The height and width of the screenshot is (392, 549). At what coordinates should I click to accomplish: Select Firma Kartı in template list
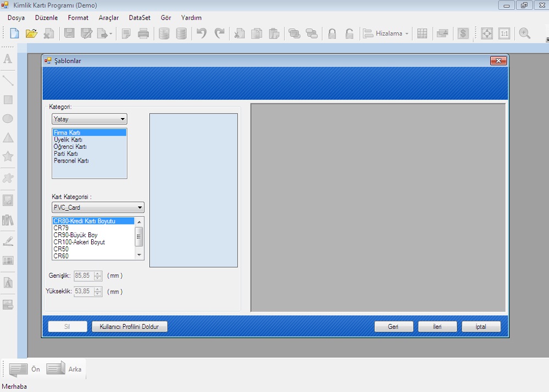89,133
